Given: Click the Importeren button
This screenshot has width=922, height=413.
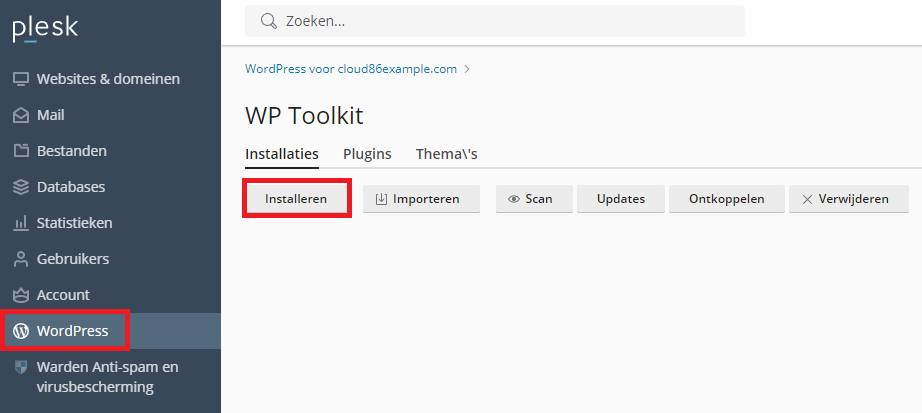Looking at the screenshot, I should (421, 199).
